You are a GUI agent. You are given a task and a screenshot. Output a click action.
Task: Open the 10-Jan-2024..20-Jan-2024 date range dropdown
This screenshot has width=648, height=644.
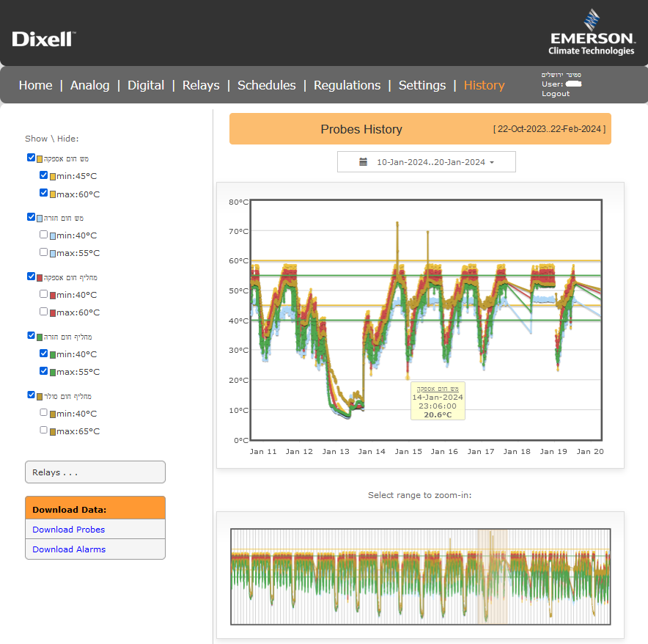coord(426,161)
